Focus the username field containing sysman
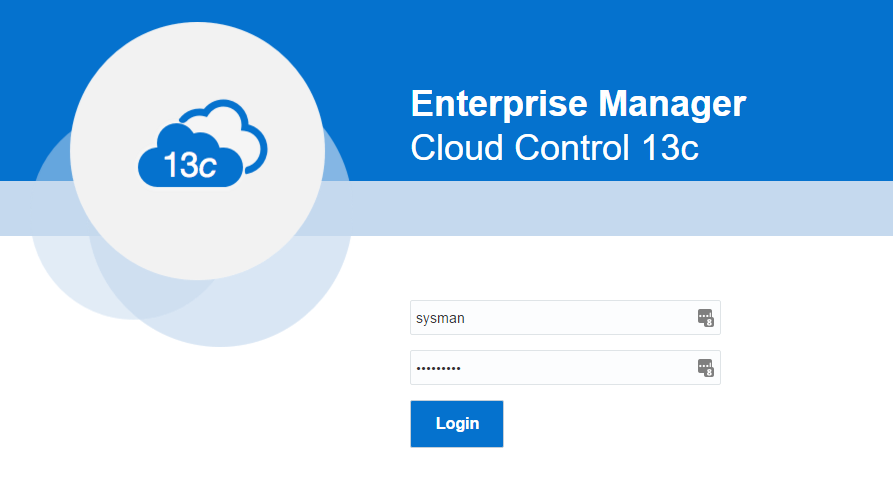 pos(565,317)
